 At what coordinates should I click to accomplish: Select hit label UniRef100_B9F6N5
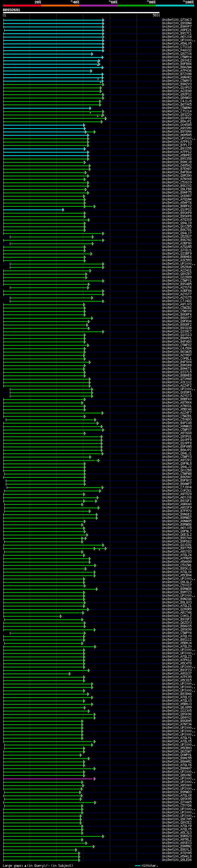[x=177, y=446]
